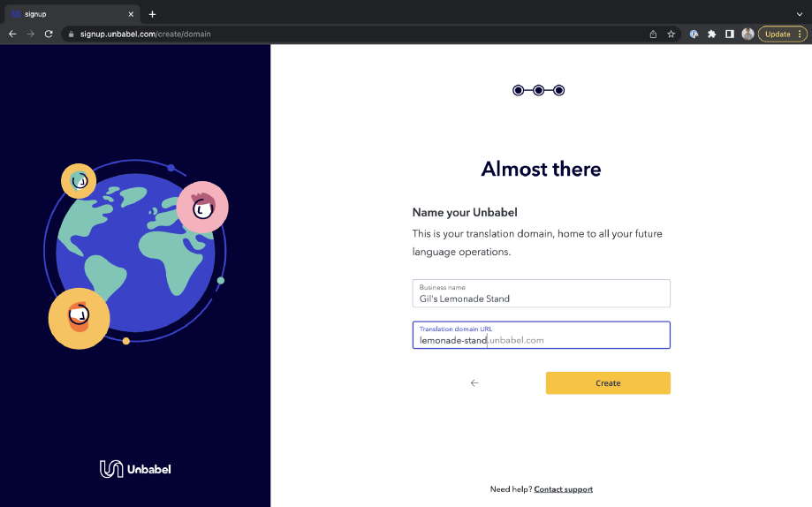Expand the tab search chevron
This screenshot has width=812, height=507.
pos(800,14)
